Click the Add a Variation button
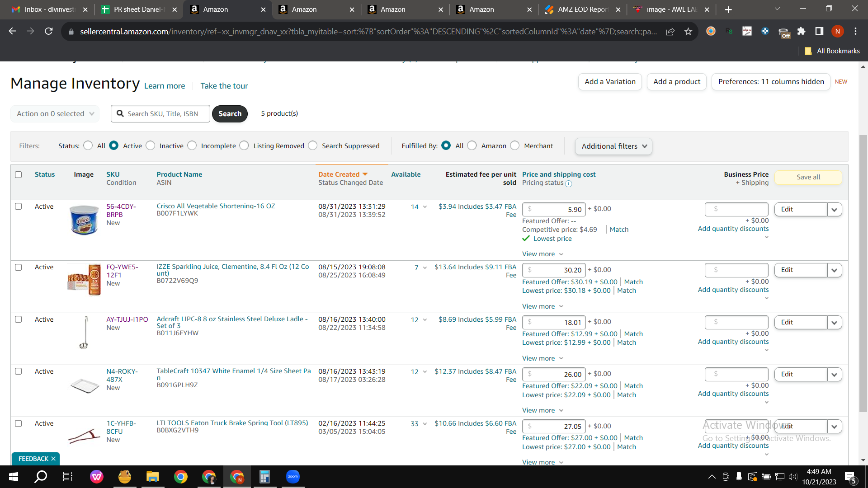 pyautogui.click(x=610, y=82)
